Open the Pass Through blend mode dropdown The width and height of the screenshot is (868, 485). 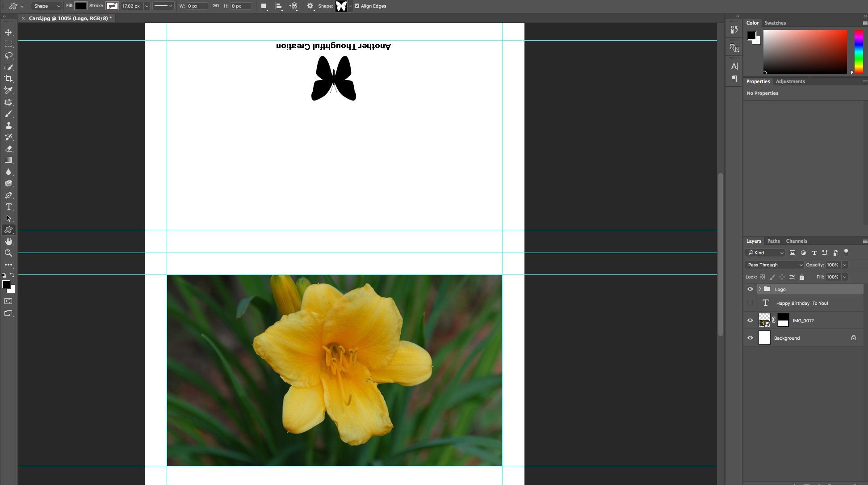point(774,265)
